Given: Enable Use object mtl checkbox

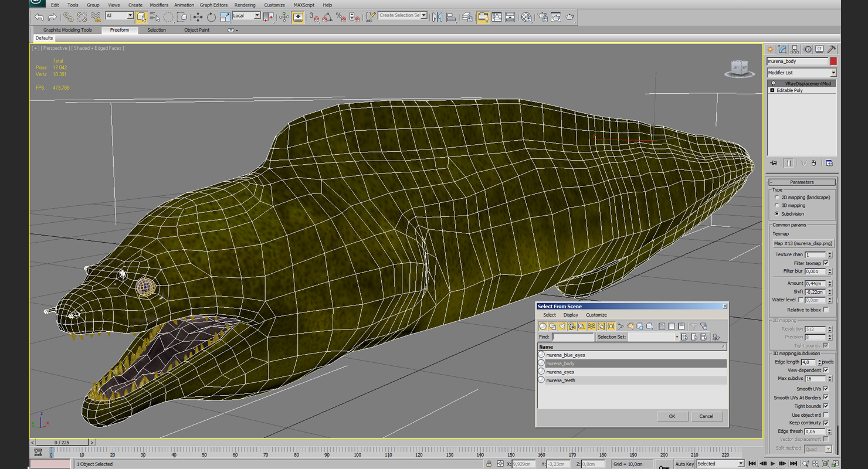Looking at the screenshot, I should [x=826, y=415].
